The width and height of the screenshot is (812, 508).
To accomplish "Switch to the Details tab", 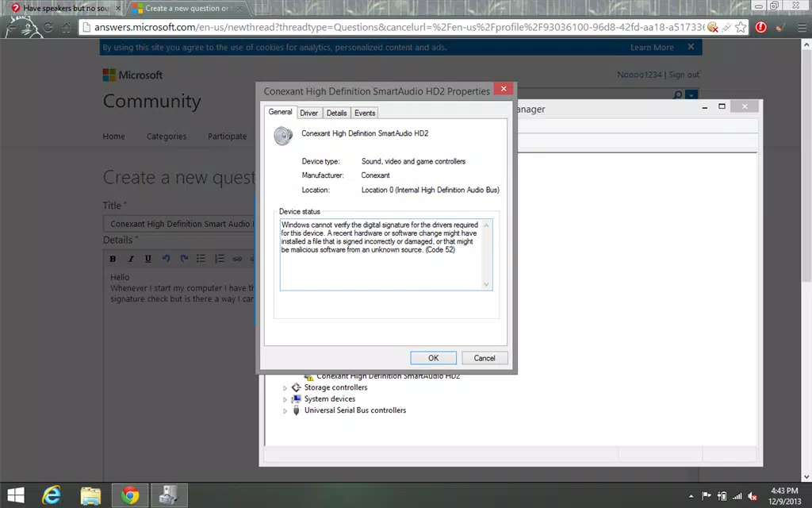I will click(336, 113).
